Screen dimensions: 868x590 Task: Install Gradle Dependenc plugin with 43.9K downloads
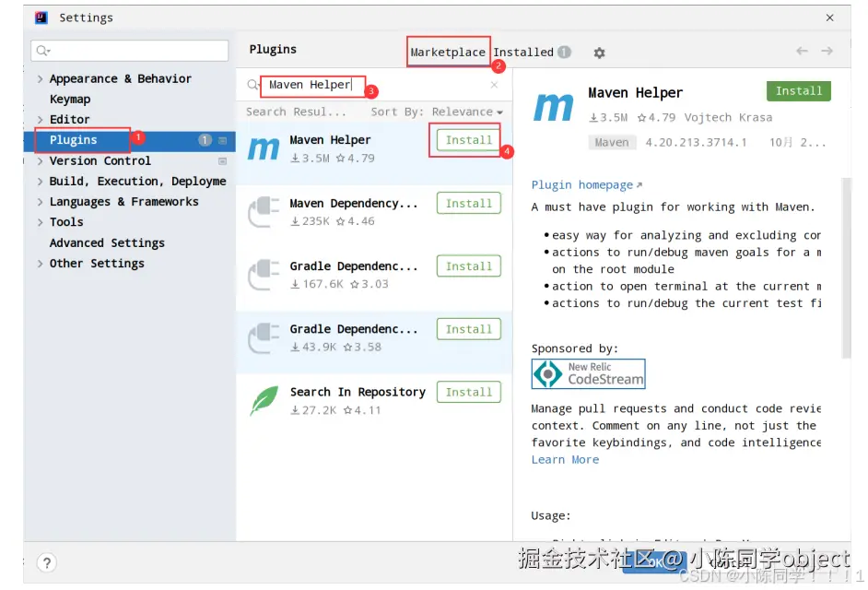(468, 330)
